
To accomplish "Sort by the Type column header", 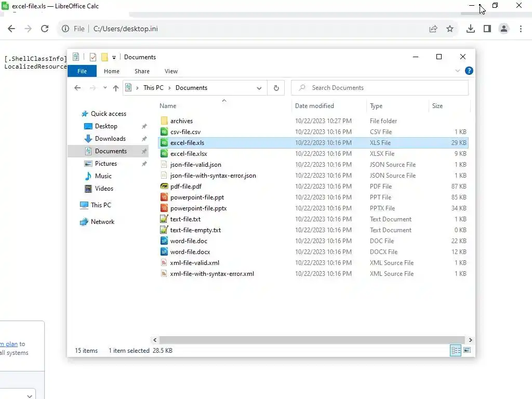I will 376,106.
